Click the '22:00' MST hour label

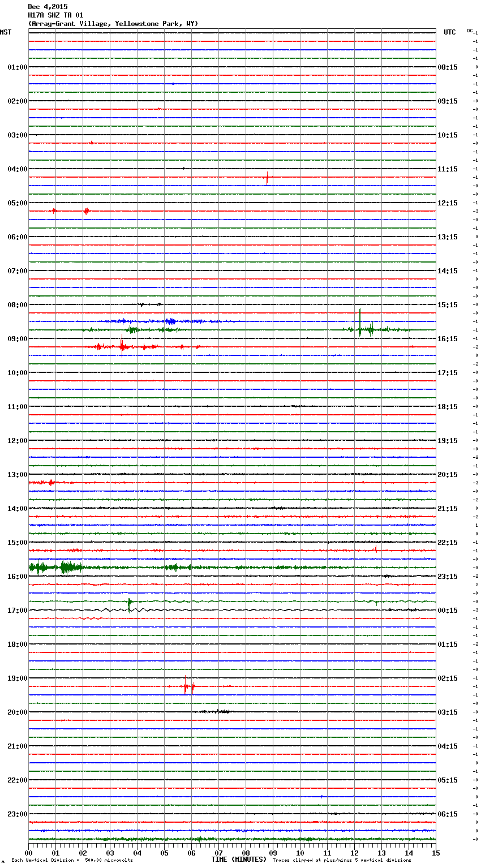18,780
